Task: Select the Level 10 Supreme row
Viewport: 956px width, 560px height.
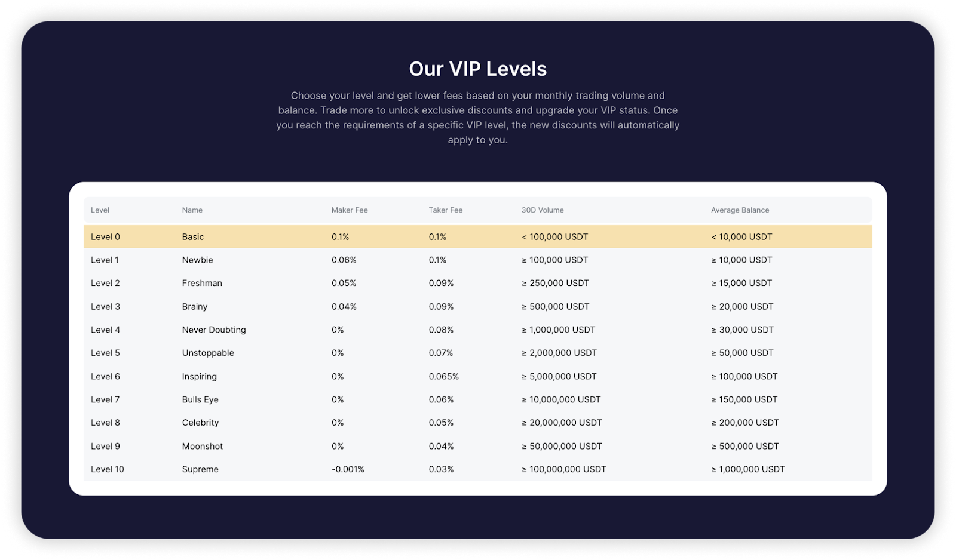Action: point(477,469)
